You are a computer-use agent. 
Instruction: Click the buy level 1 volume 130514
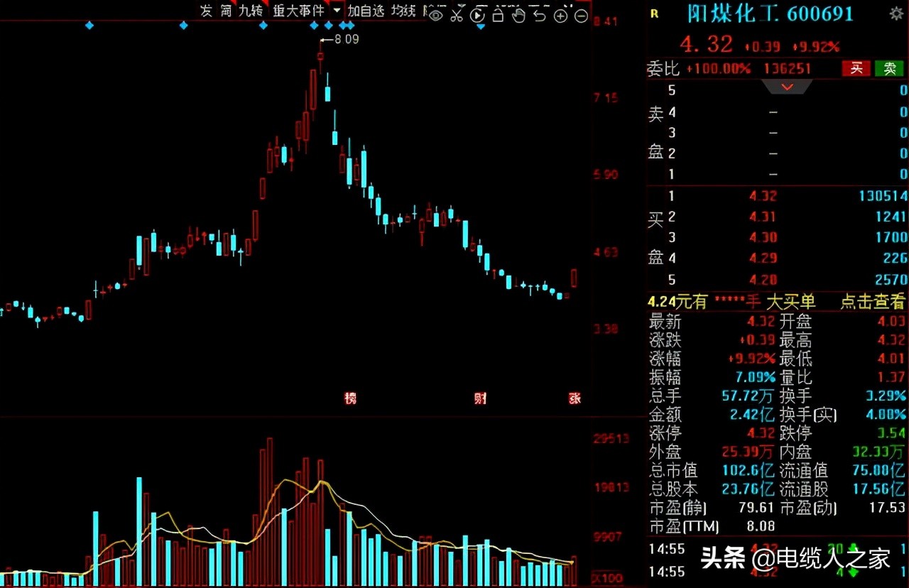(x=883, y=196)
